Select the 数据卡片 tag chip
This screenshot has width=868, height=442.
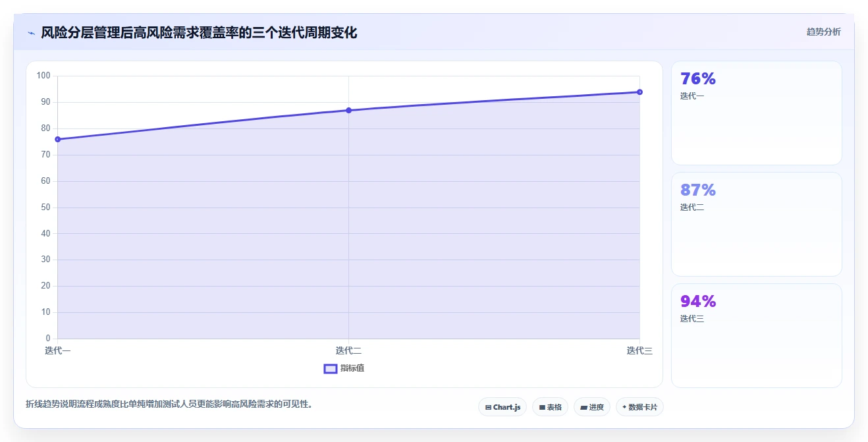point(639,407)
